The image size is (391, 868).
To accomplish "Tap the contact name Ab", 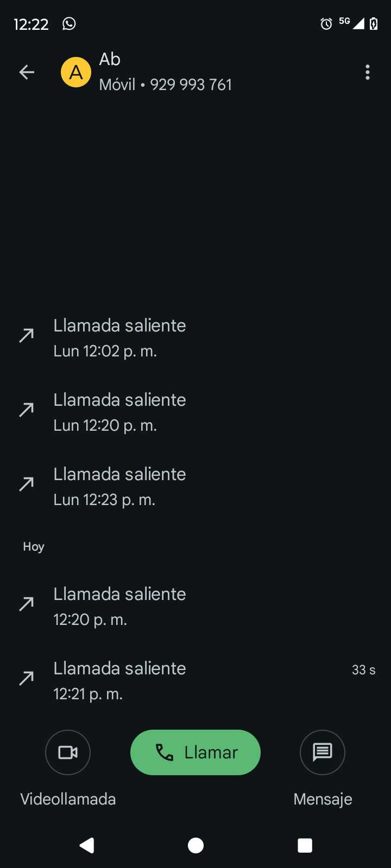I will click(110, 59).
